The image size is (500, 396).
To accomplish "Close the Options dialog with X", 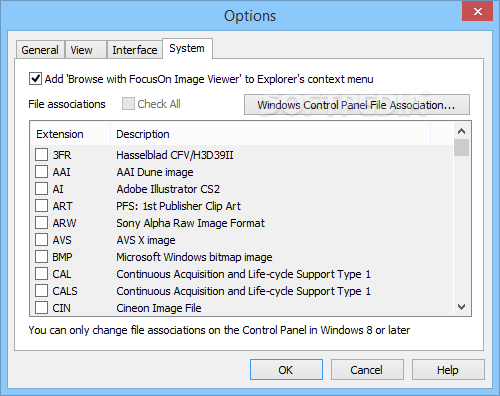I will [477, 12].
